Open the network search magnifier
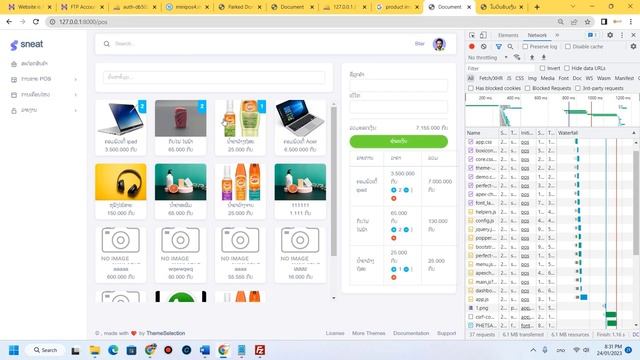Viewport: 640px width, 360px height. 510,47
